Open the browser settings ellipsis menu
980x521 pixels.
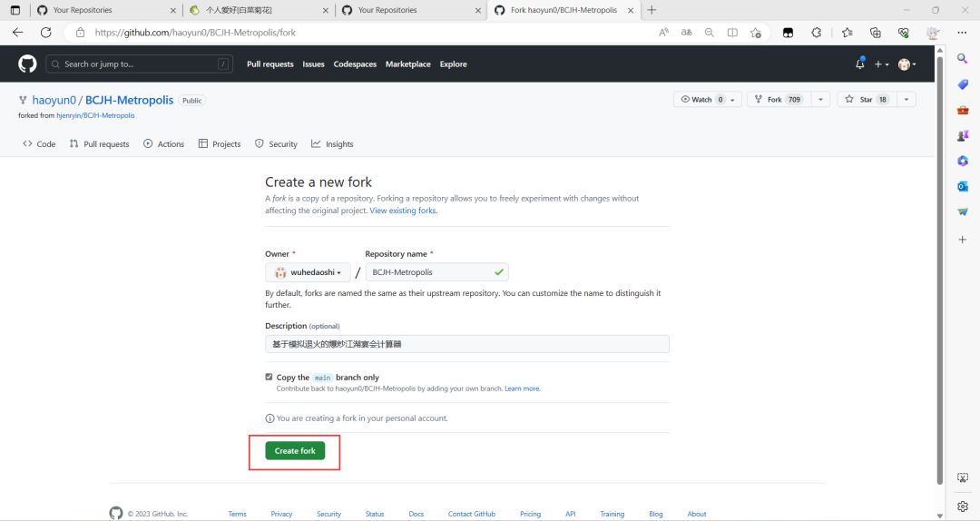pyautogui.click(x=962, y=33)
